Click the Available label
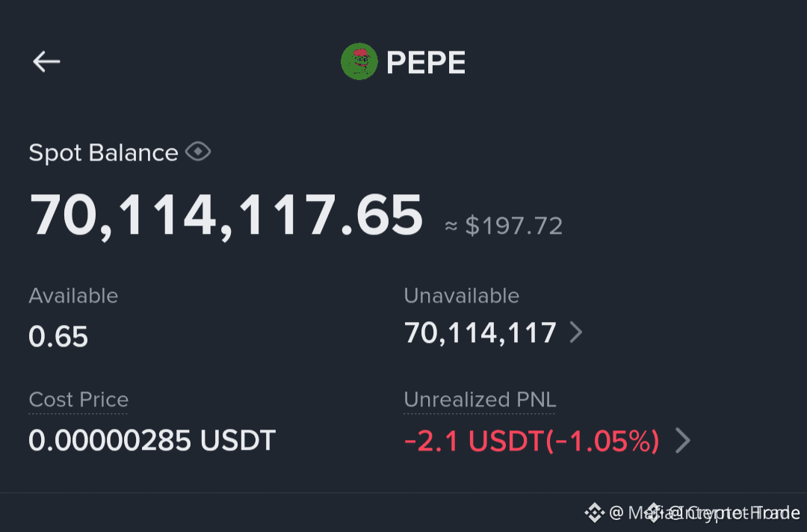Viewport: 807px width, 532px height. (73, 296)
